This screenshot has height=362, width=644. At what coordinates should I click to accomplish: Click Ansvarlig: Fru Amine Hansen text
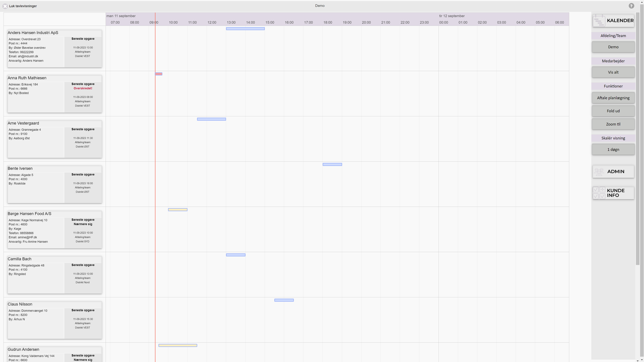point(28,242)
